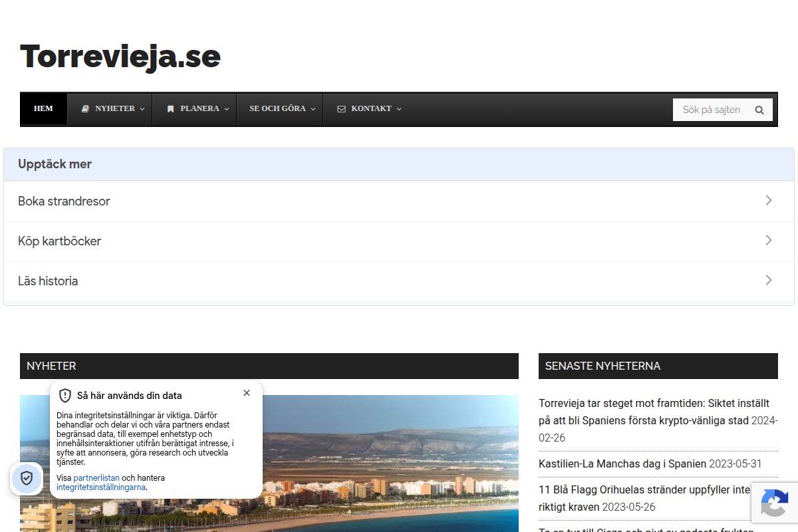Click the Torrevieja.se site title

(120, 57)
